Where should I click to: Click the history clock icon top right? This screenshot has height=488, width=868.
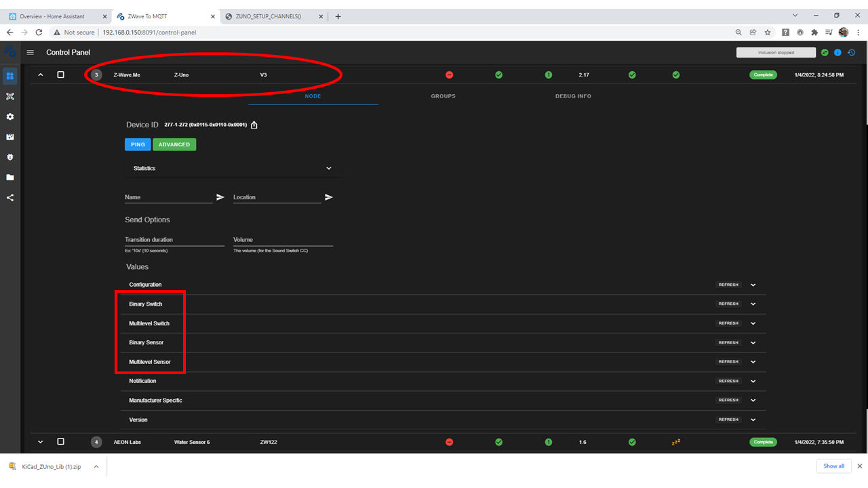[x=852, y=52]
